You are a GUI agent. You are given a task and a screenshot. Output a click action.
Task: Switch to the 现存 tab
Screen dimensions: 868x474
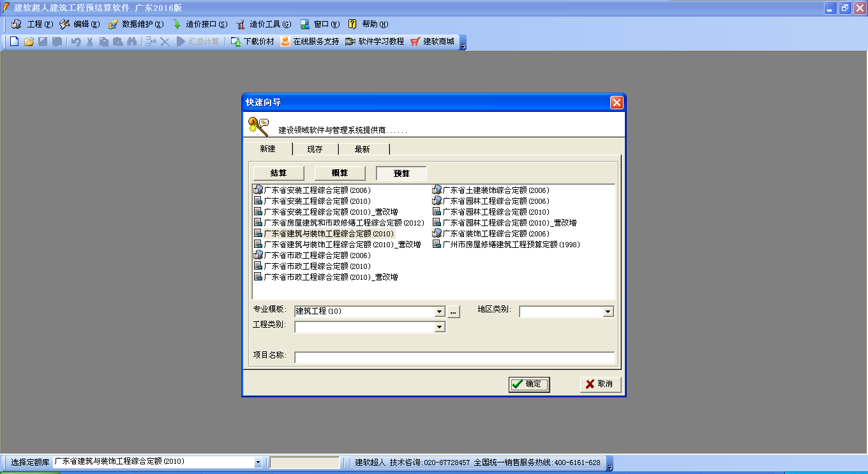point(315,149)
